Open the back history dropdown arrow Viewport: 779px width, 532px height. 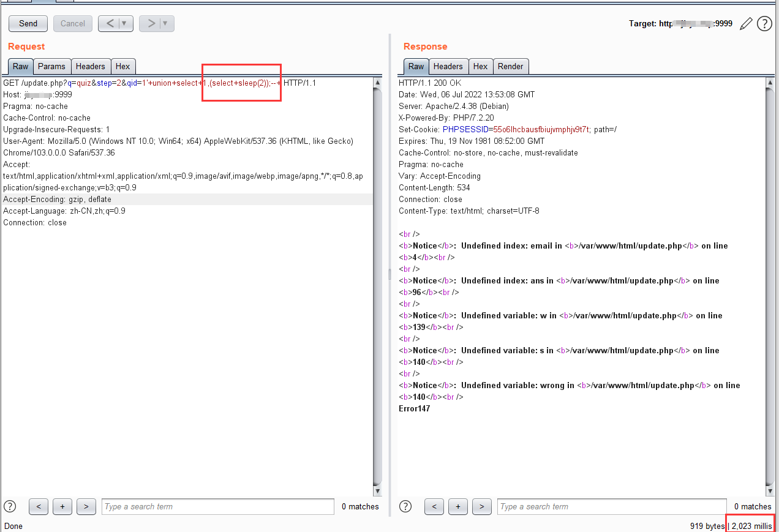126,23
